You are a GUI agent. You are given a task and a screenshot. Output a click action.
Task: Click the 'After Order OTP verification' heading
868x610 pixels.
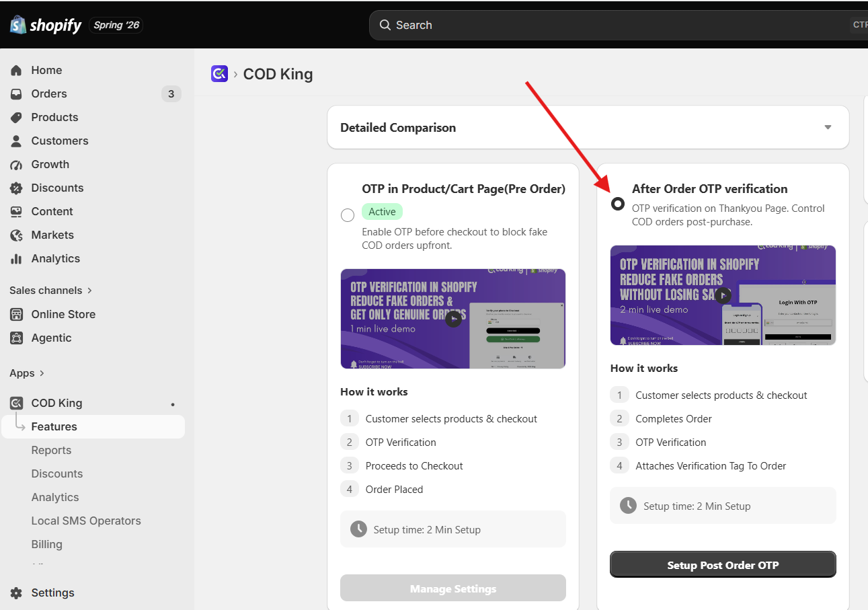710,189
